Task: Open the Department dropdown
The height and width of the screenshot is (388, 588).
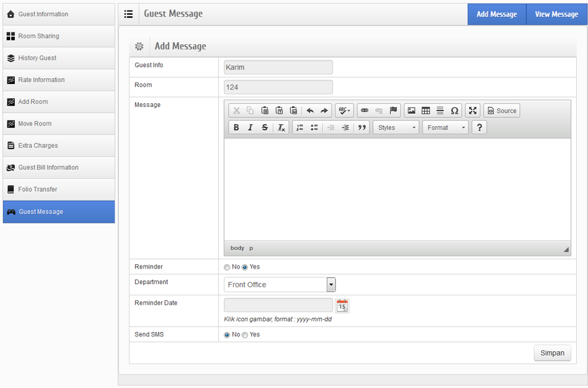Action: coord(331,285)
